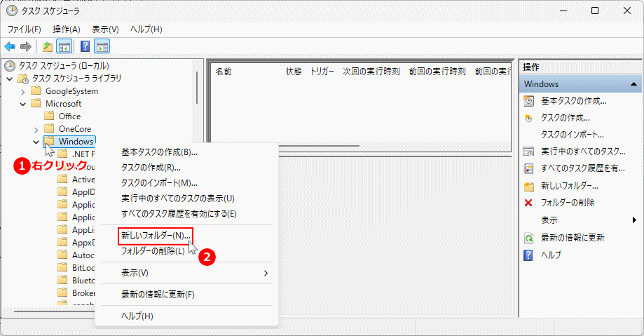This screenshot has height=336, width=644.
Task: Choose 基本タスクの作成(B)... from context menu
Action: [159, 152]
